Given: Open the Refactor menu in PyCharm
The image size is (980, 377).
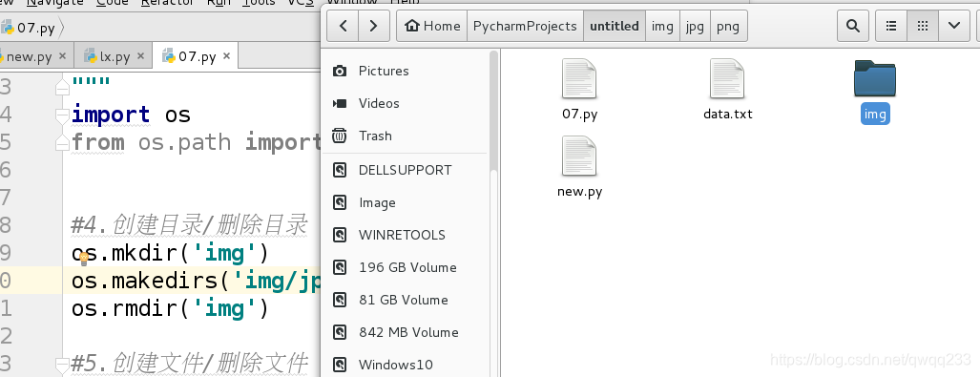Looking at the screenshot, I should tap(168, 3).
